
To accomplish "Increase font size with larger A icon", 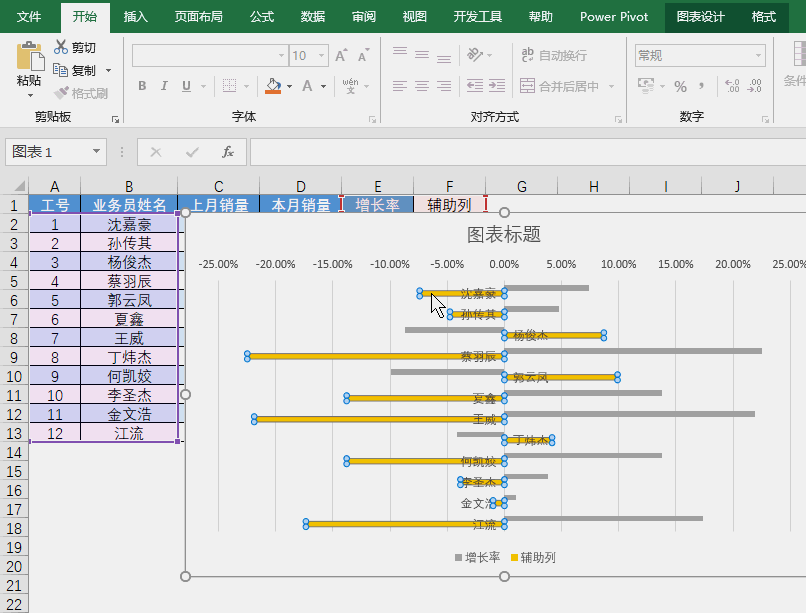I will click(341, 55).
